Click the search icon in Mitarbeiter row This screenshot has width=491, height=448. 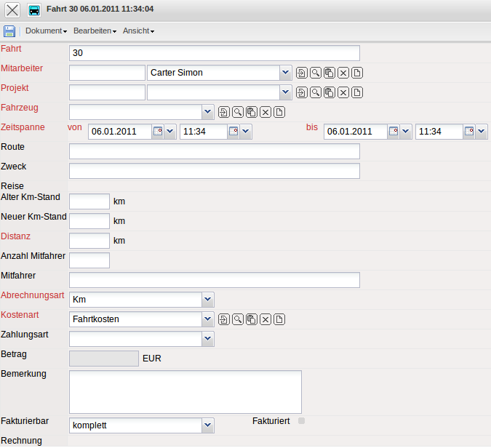(316, 73)
